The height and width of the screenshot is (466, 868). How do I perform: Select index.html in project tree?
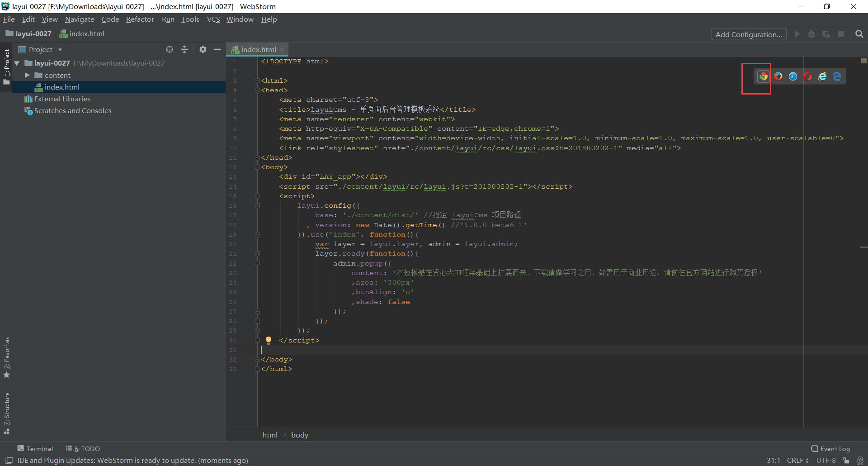tap(62, 87)
